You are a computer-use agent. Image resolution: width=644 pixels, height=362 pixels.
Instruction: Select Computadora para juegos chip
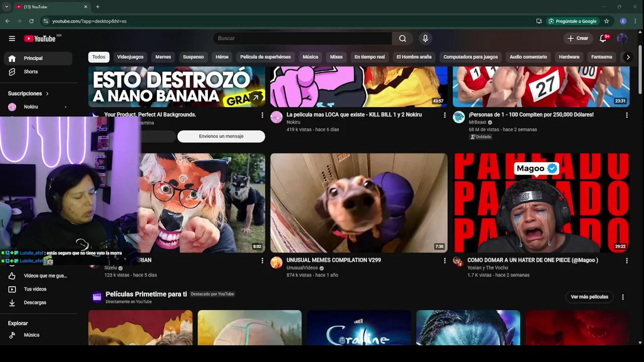click(x=470, y=57)
